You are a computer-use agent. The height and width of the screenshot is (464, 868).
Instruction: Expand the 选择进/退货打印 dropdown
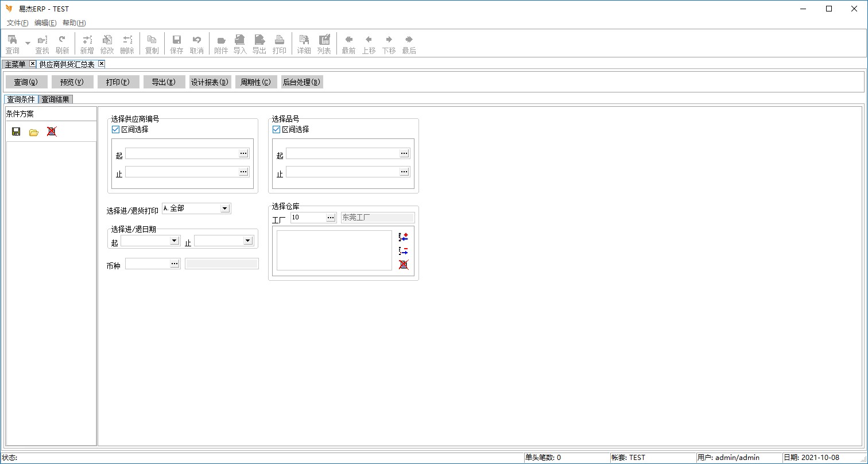(x=224, y=208)
